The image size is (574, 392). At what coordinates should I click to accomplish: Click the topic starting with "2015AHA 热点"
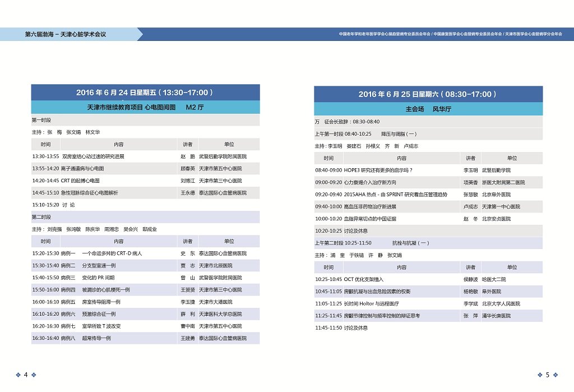tap(396, 195)
